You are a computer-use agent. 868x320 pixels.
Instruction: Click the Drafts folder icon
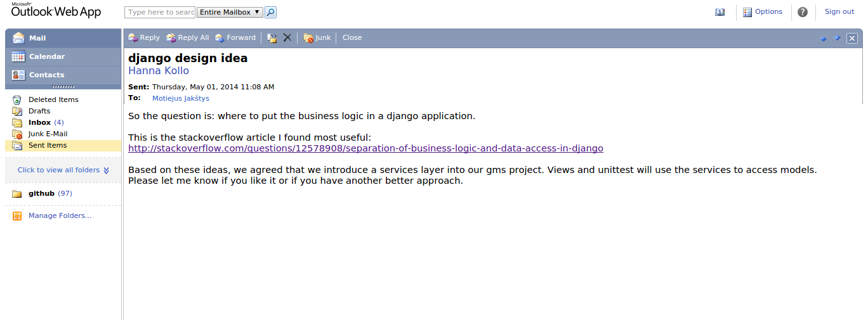click(x=17, y=111)
